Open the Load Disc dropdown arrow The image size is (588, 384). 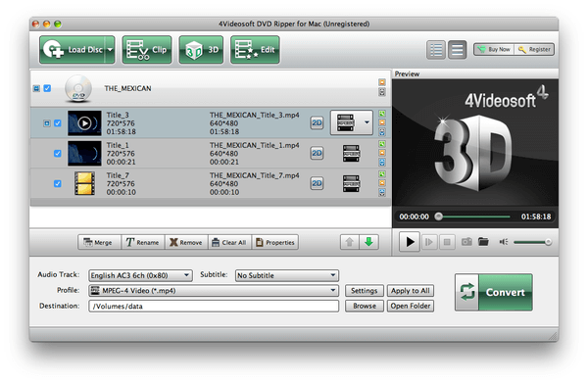tap(110, 50)
